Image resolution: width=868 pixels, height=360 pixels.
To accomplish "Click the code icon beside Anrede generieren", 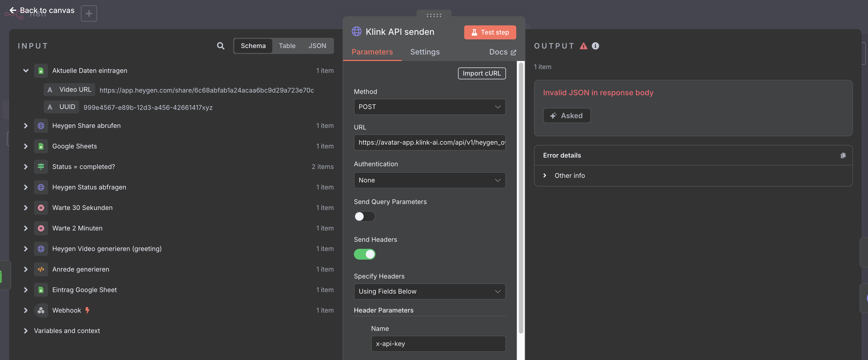I will (x=41, y=269).
